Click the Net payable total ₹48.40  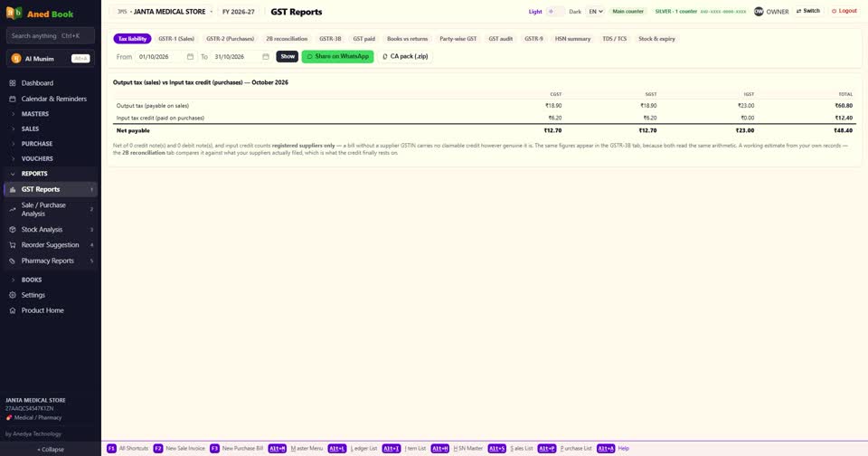click(x=843, y=131)
